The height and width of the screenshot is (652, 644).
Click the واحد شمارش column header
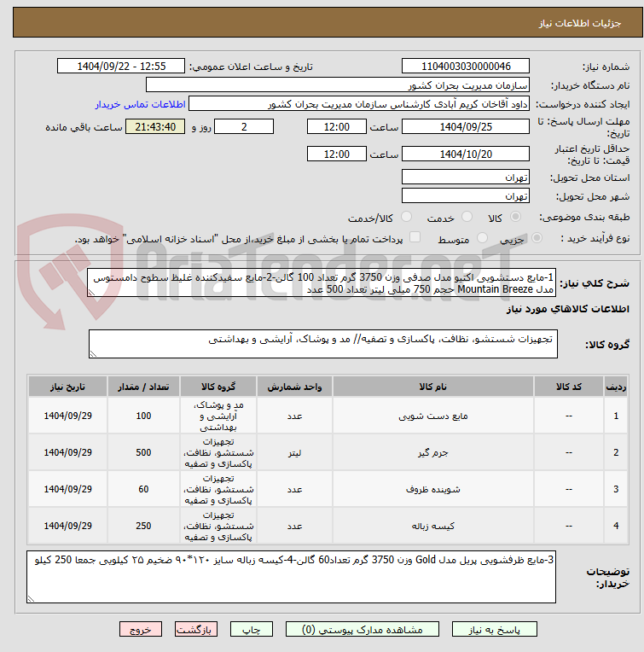click(x=294, y=387)
